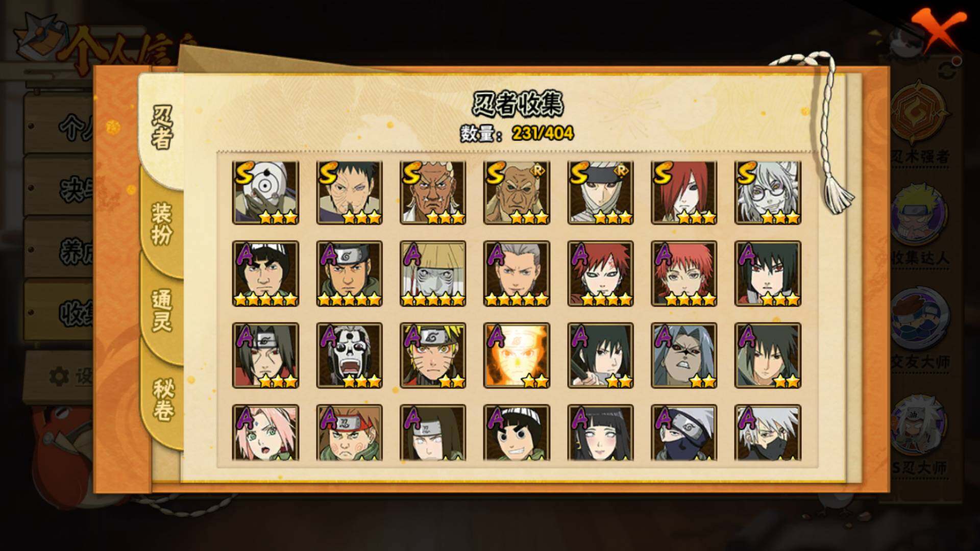Select red-haired Nagato S-rank card
The width and height of the screenshot is (980, 551).
click(684, 193)
